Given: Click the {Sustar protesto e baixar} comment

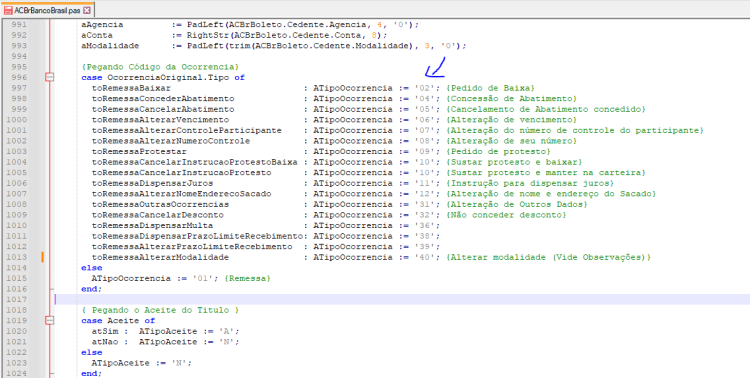Looking at the screenshot, I should point(514,162).
